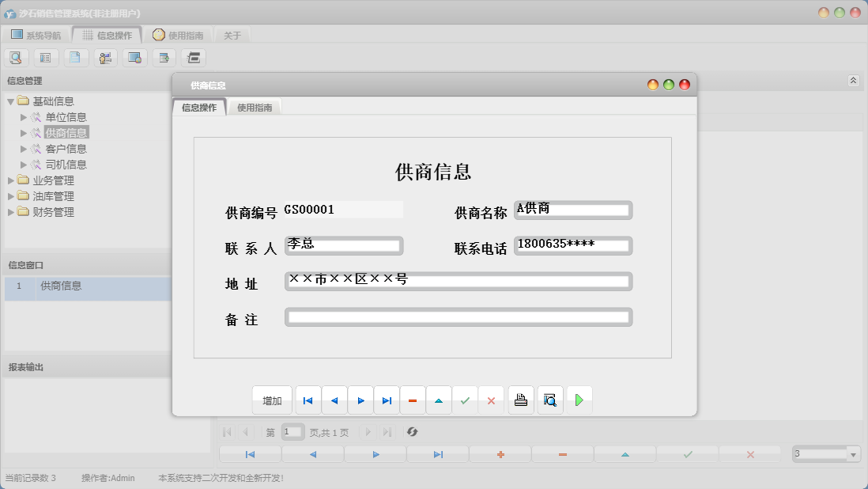Click the 增加 button to add record
Image resolution: width=868 pixels, height=489 pixels.
pyautogui.click(x=271, y=400)
